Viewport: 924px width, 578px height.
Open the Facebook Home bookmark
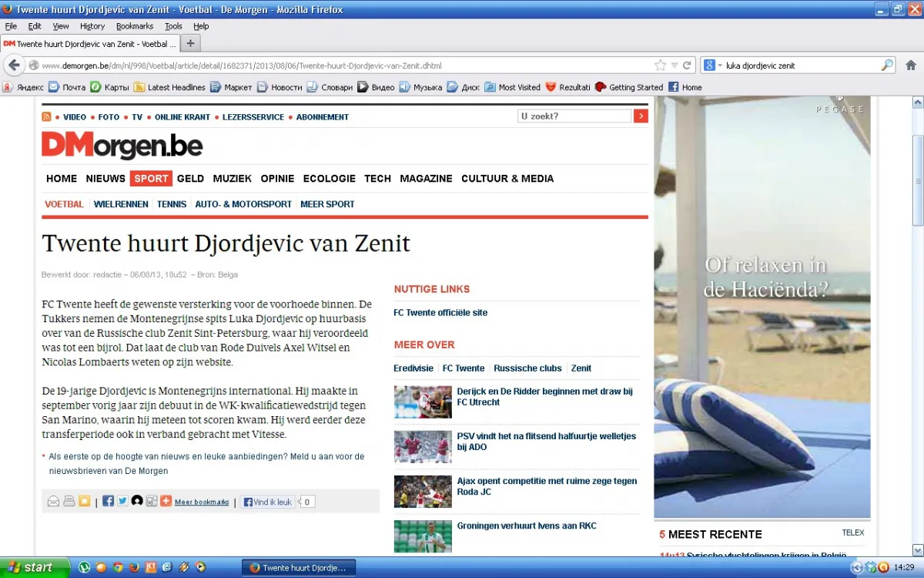[685, 87]
